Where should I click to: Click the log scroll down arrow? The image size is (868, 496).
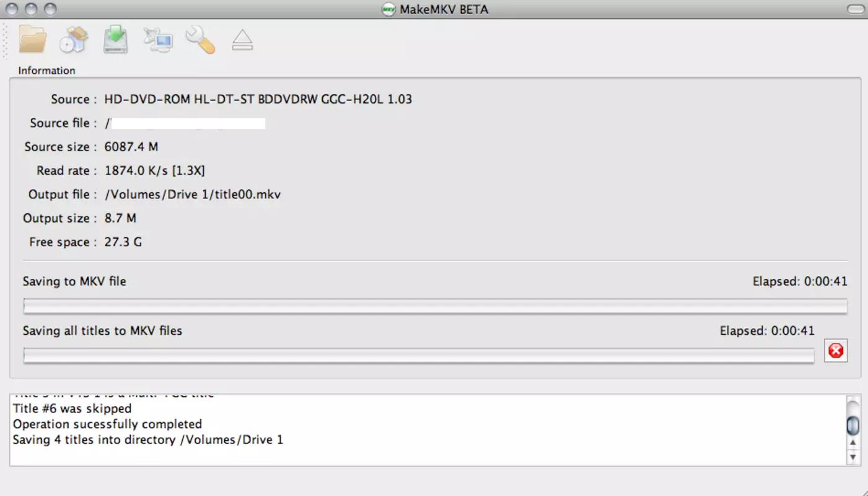click(x=853, y=458)
